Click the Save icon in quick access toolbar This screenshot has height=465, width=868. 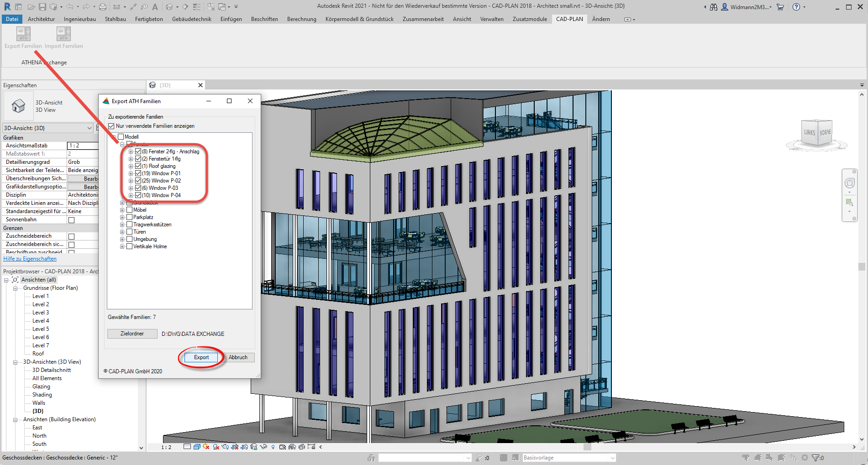click(x=42, y=7)
